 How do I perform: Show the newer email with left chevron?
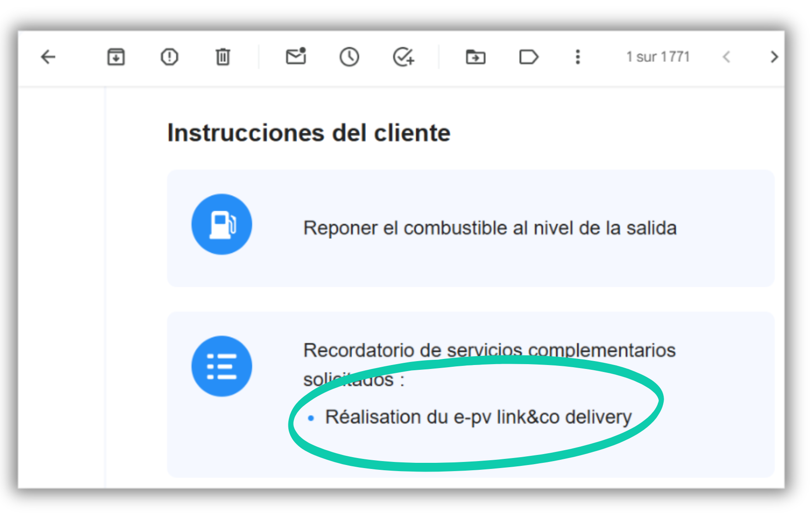pyautogui.click(x=726, y=57)
